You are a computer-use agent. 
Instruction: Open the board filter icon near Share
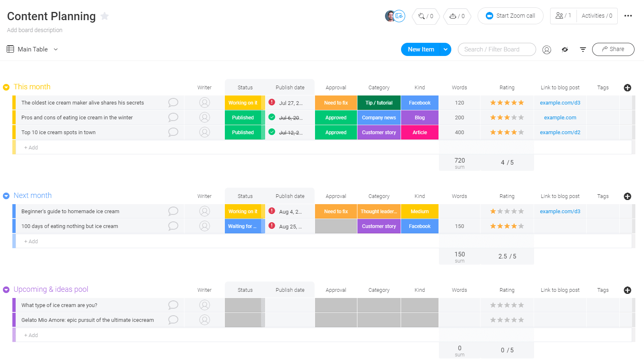583,49
